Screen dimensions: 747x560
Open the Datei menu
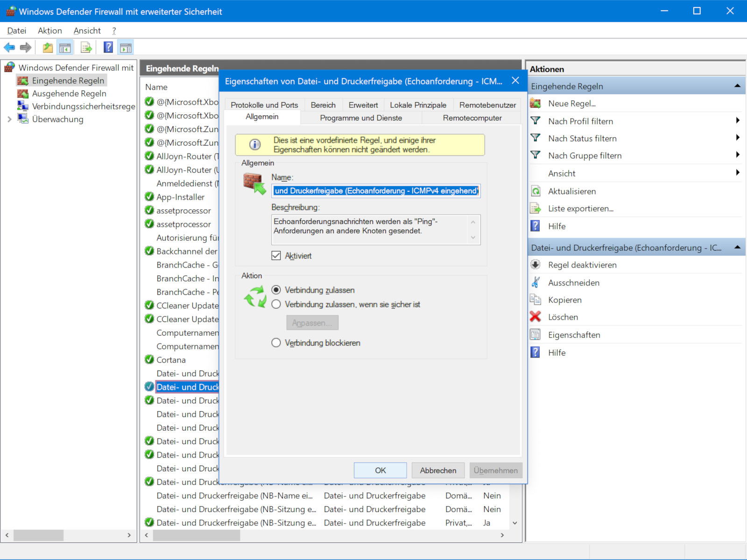point(17,30)
